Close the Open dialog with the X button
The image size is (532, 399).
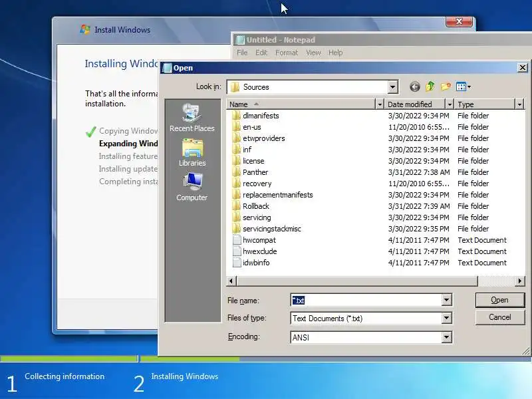click(x=523, y=68)
